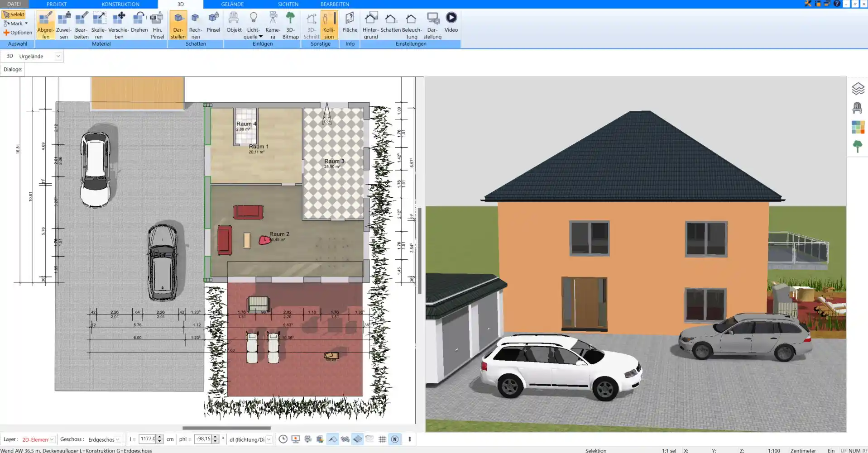Click the Rechnen shadow calculation icon
Viewport: 868px width, 453px height.
[x=196, y=25]
